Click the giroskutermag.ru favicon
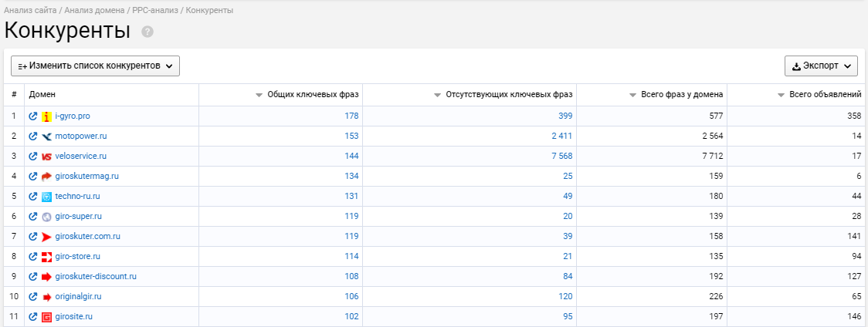This screenshot has width=868, height=327. point(46,177)
